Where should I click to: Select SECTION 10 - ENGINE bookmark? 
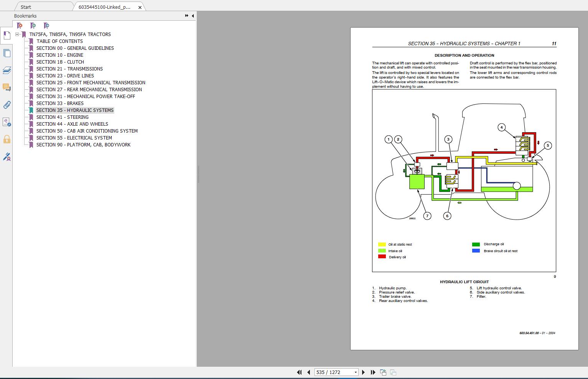59,55
